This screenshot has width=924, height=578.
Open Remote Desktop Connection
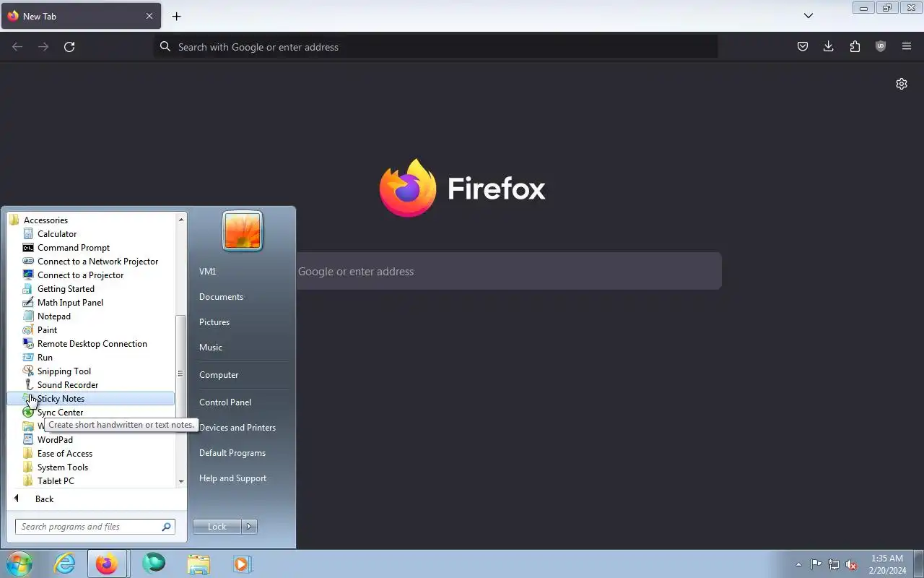click(x=92, y=344)
